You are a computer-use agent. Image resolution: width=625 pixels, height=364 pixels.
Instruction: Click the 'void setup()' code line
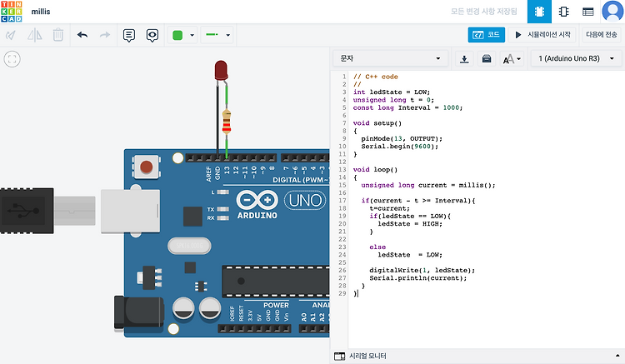[377, 123]
